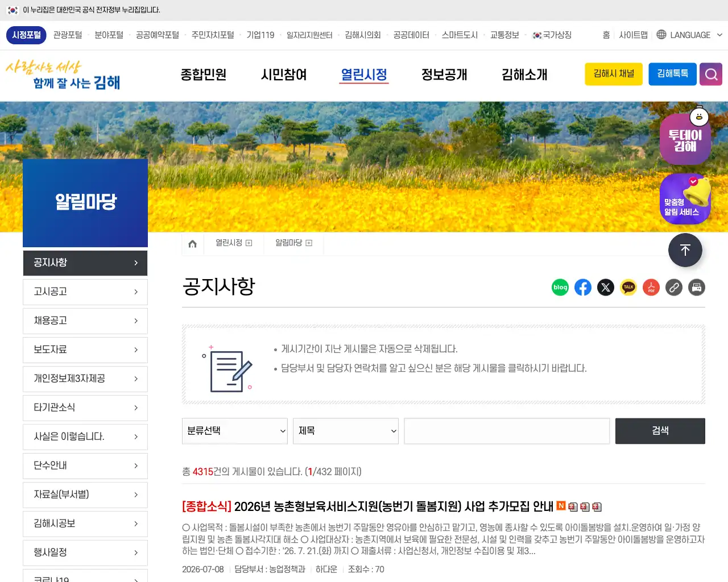The image size is (728, 582).
Task: Expand the LANGUAGE dropdown chevron
Action: pyautogui.click(x=719, y=35)
